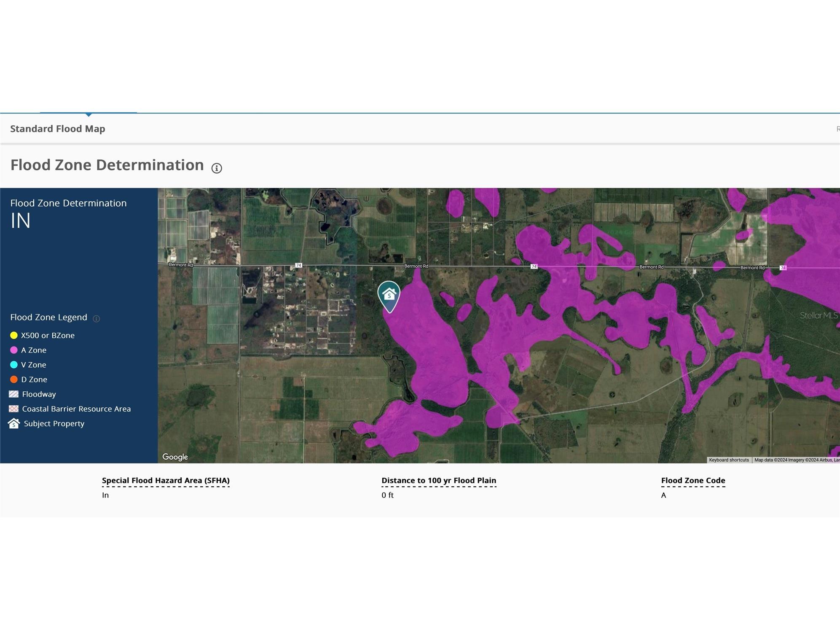840x630 pixels.
Task: Click the subject property house marker on map
Action: [389, 295]
